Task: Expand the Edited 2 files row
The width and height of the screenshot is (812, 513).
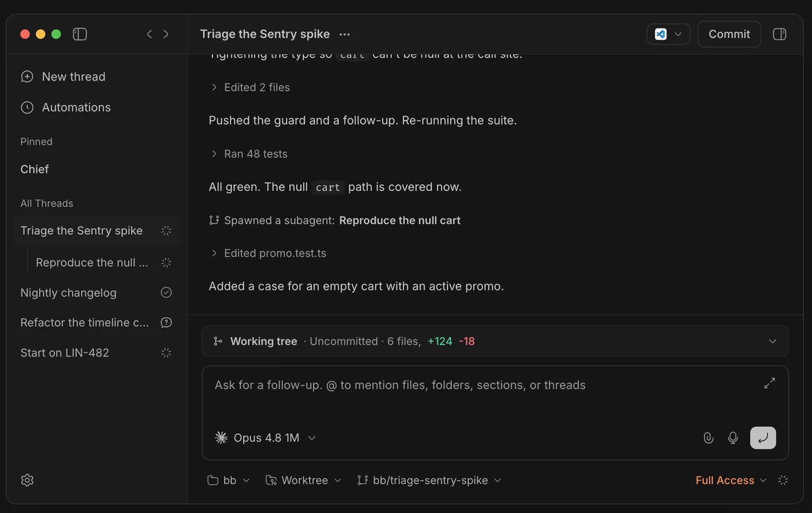Action: 250,87
